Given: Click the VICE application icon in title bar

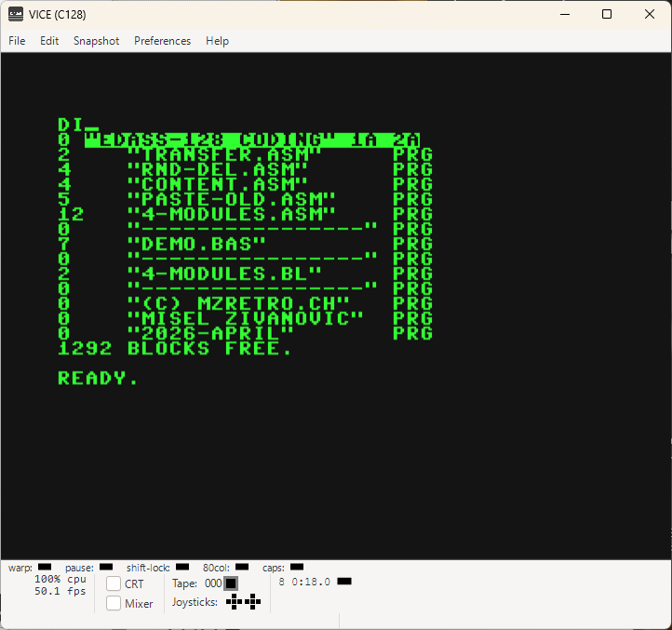Looking at the screenshot, I should pyautogui.click(x=16, y=14).
